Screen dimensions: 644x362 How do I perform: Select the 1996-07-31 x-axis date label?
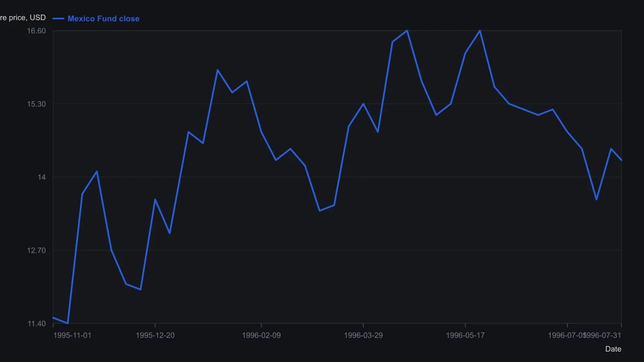[603, 335]
